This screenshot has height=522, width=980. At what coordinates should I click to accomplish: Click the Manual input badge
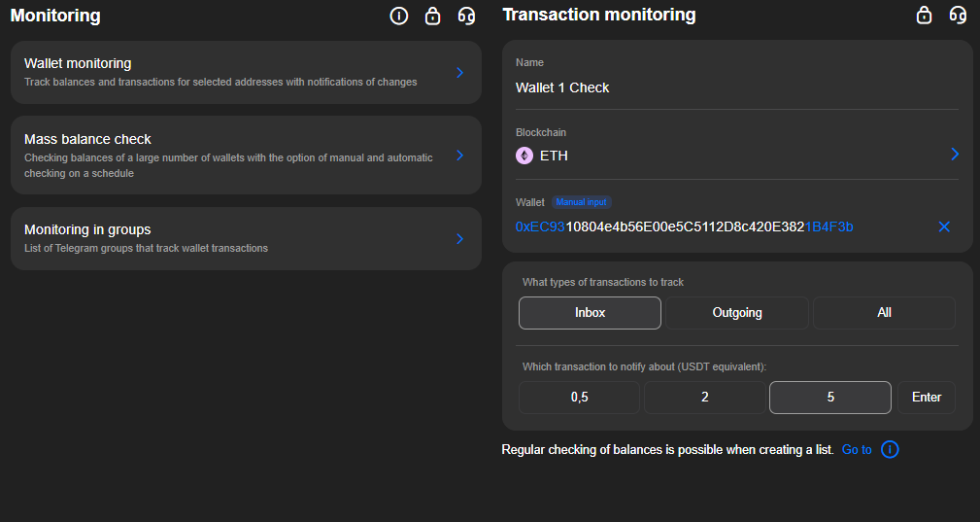pos(581,202)
